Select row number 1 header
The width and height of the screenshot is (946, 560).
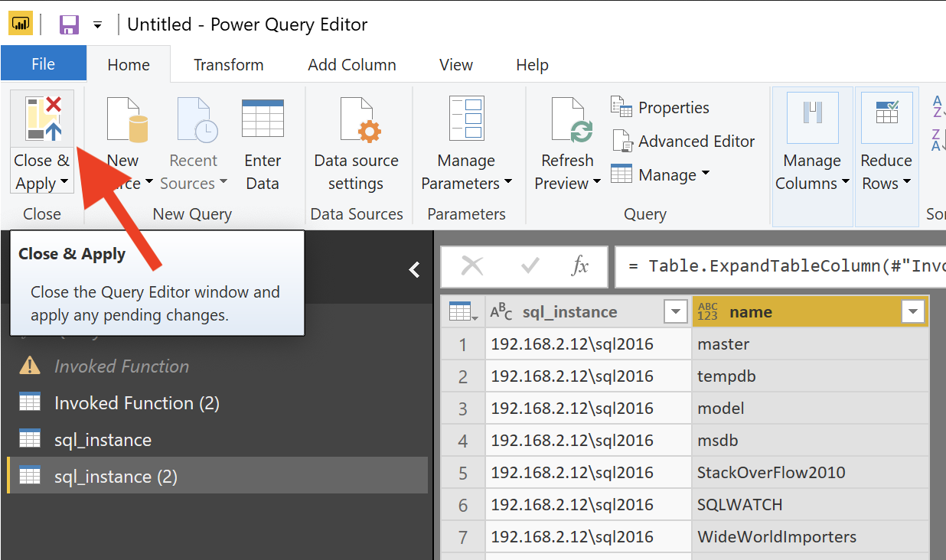pyautogui.click(x=463, y=344)
